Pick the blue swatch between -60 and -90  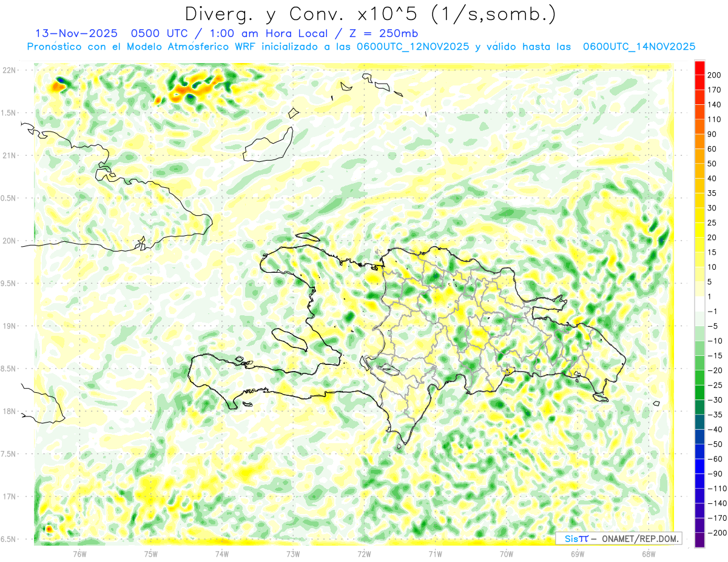700,467
